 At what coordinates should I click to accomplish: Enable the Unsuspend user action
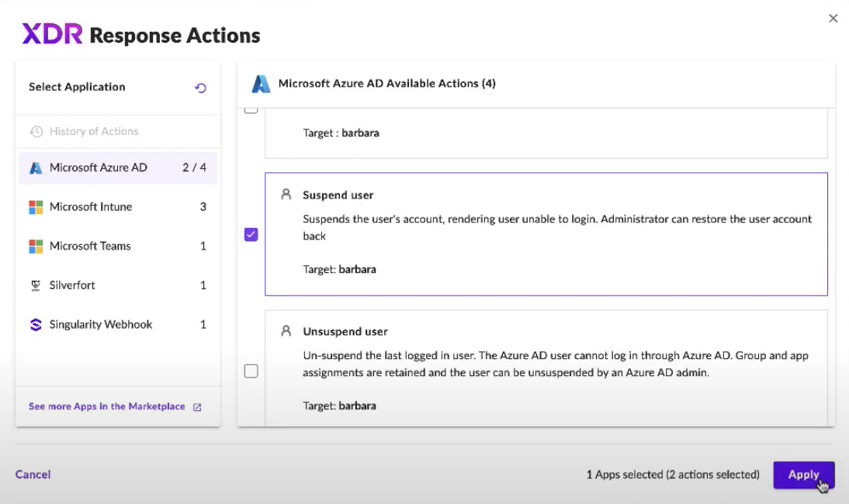coord(251,370)
